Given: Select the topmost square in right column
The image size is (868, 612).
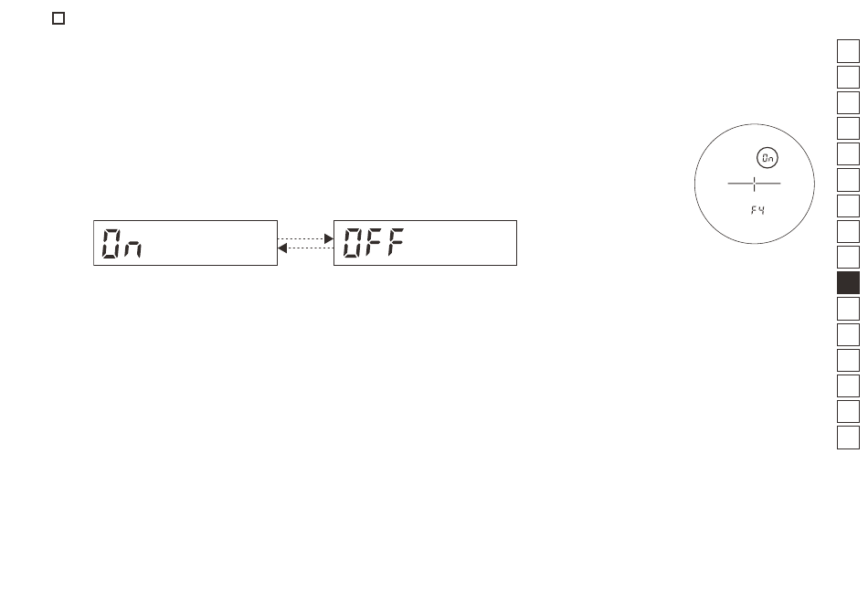Looking at the screenshot, I should pyautogui.click(x=848, y=51).
